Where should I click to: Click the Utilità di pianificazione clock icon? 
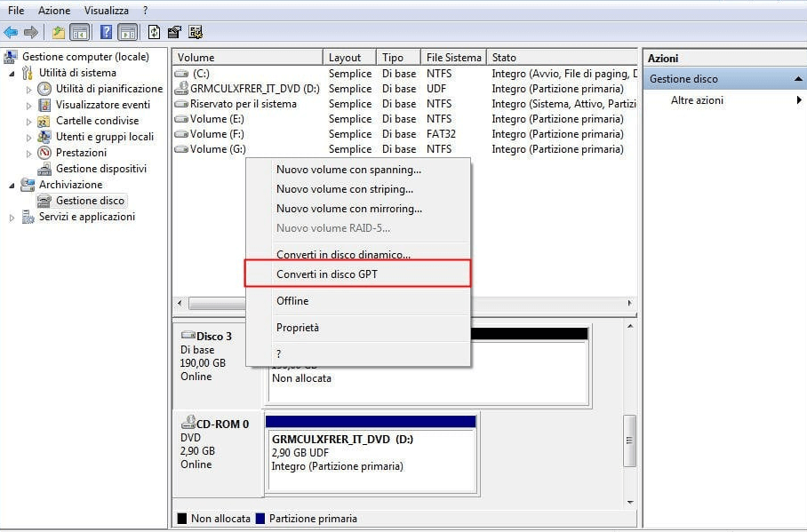[44, 89]
